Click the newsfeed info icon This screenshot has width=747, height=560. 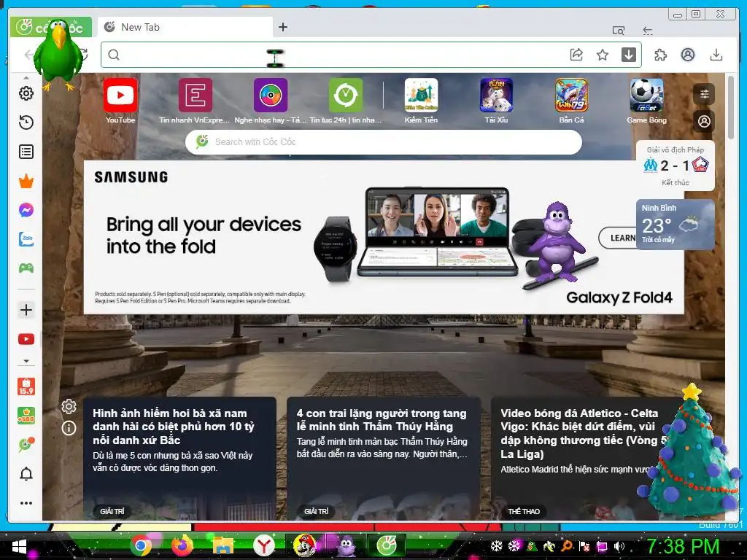coord(69,428)
